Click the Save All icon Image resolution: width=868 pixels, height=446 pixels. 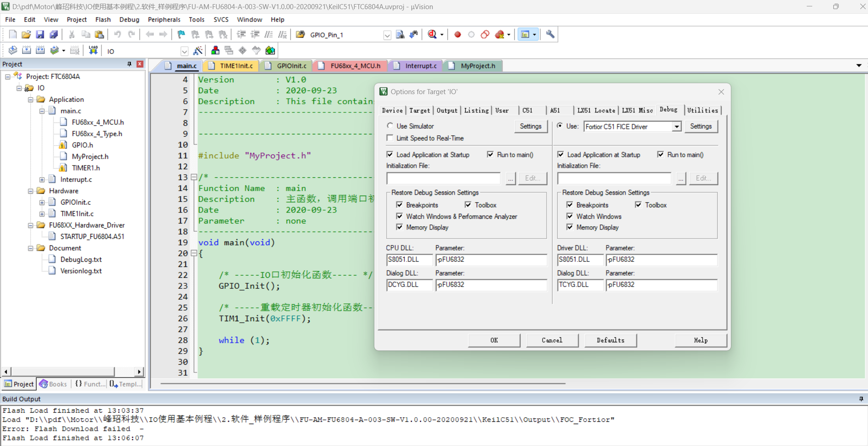54,34
